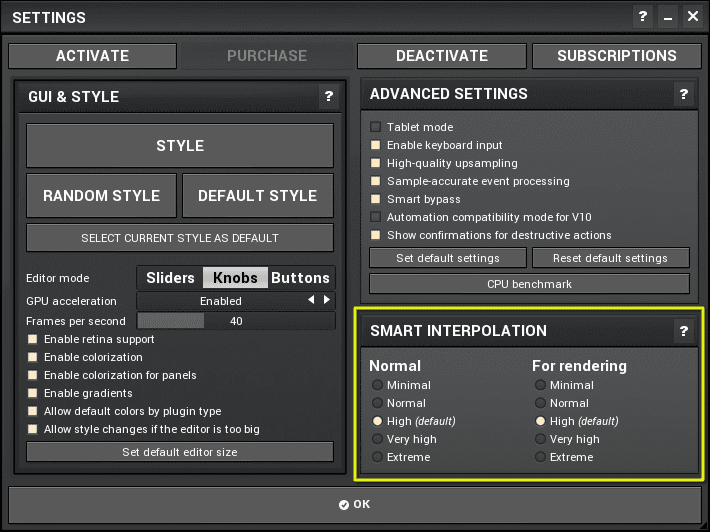Toggle Enable colorization for panels
This screenshot has height=532, width=710.
[33, 375]
